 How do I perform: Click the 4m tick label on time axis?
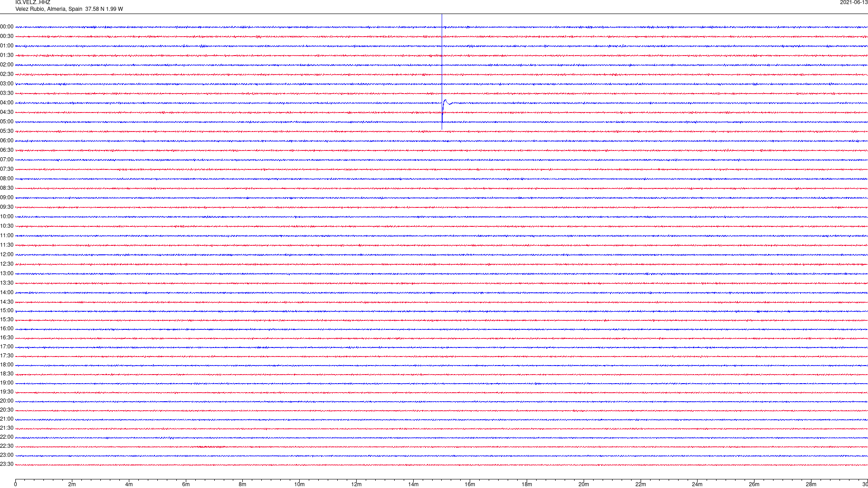coord(129,484)
